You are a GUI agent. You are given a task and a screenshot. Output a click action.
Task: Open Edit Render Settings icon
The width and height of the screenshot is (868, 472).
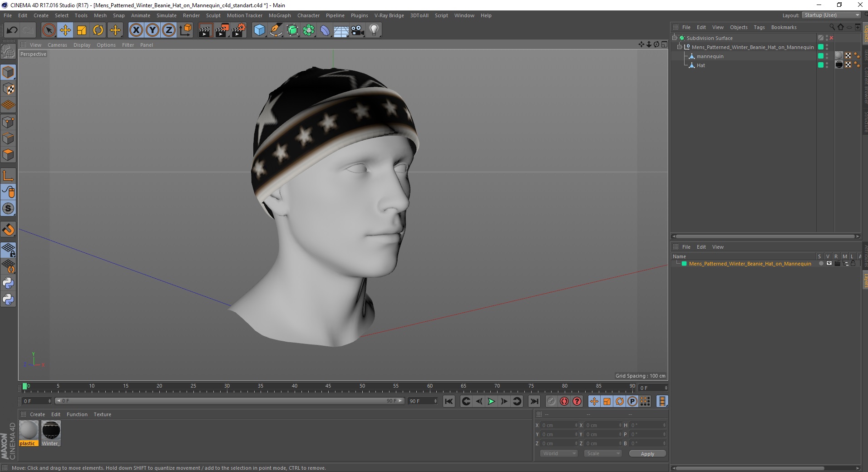[239, 30]
